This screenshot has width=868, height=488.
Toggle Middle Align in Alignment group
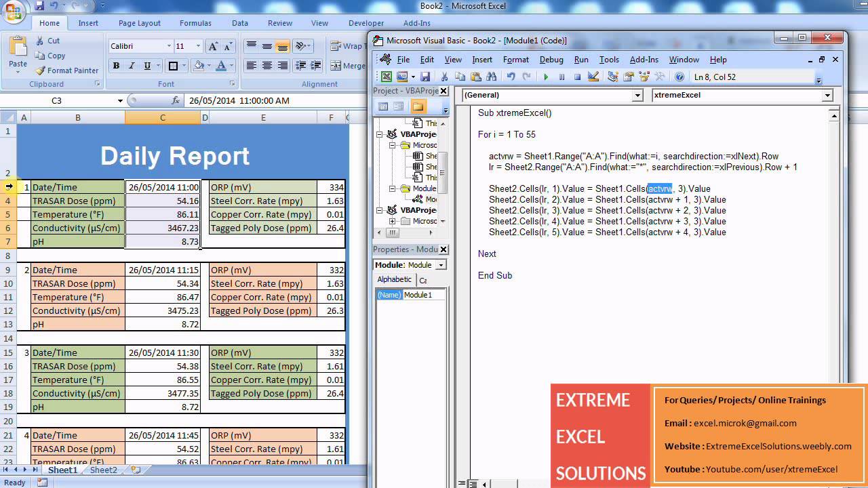pos(267,47)
